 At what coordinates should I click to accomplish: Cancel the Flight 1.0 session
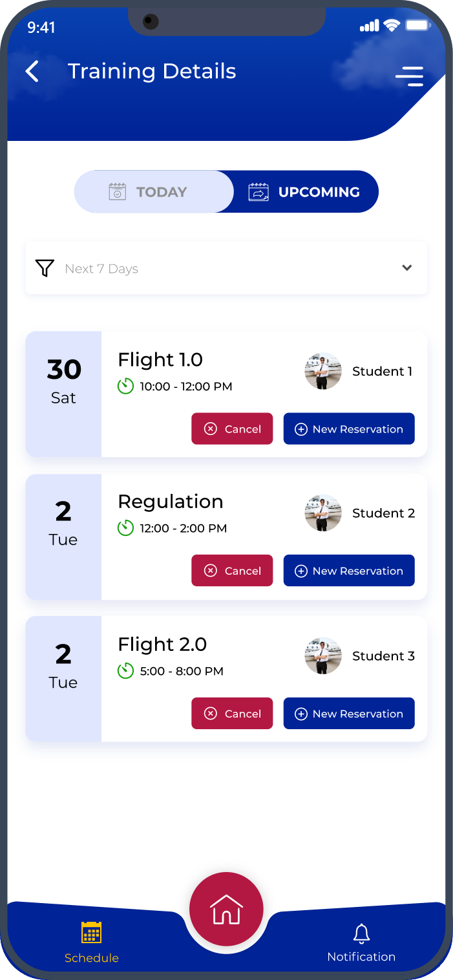tap(232, 429)
